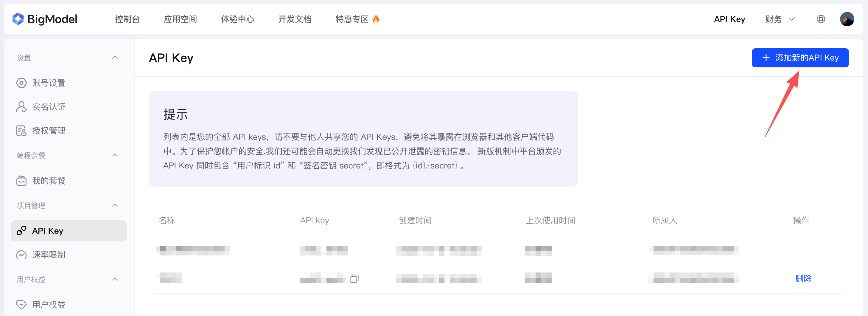Open 实名认证 in the sidebar
This screenshot has height=316, width=868.
pos(49,107)
